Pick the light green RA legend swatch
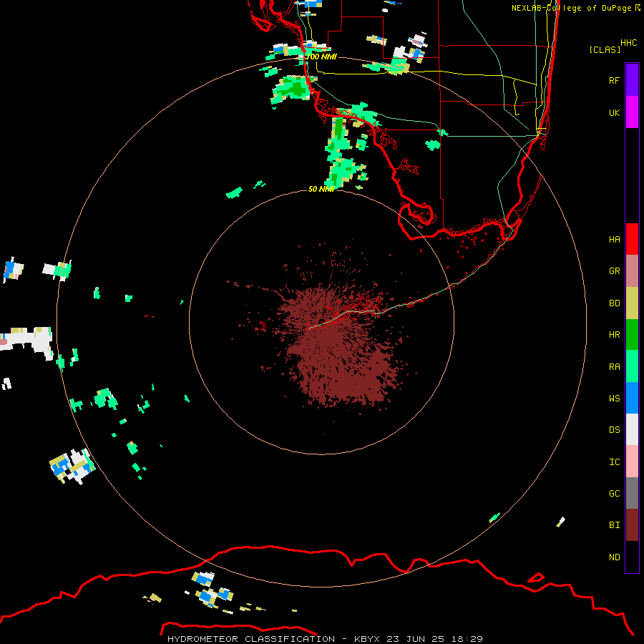644x644 pixels. tap(632, 366)
